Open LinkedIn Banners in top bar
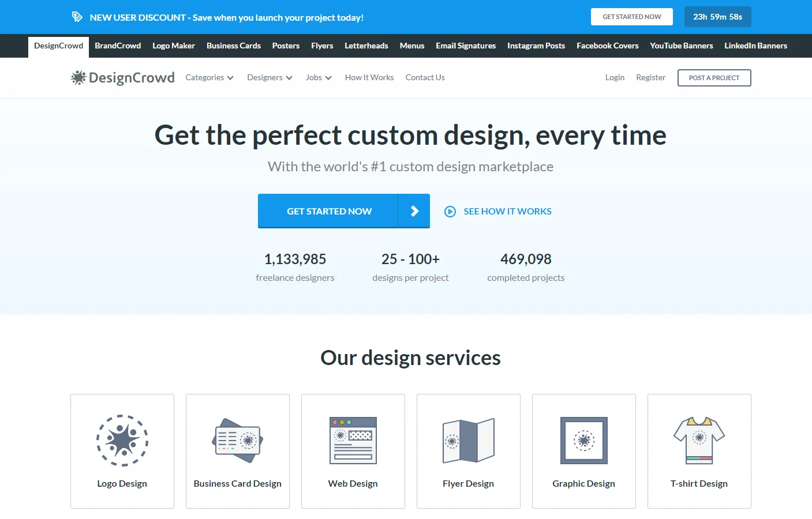This screenshot has width=812, height=519. [x=756, y=46]
